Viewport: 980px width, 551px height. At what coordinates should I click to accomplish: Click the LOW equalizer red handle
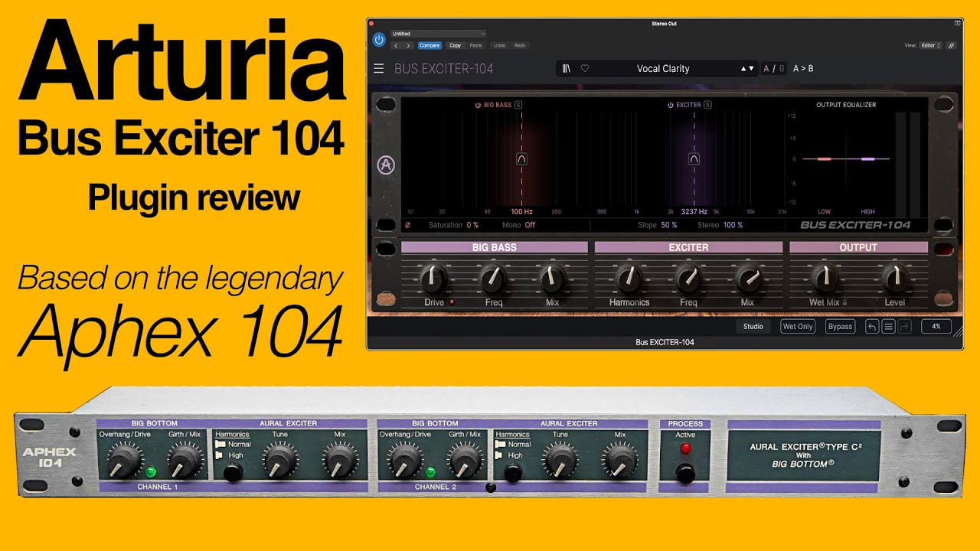[x=824, y=159]
